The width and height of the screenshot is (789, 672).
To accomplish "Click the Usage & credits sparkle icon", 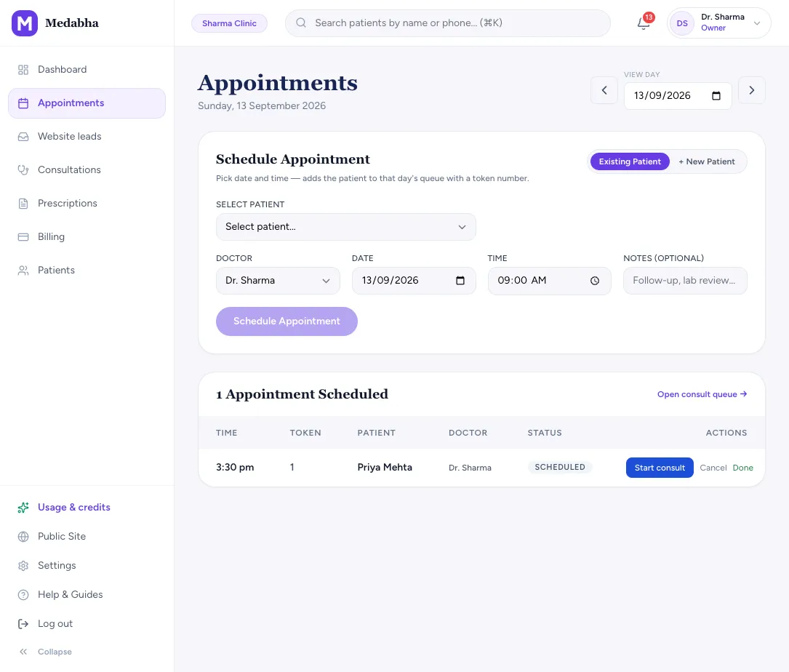I will pos(23,508).
